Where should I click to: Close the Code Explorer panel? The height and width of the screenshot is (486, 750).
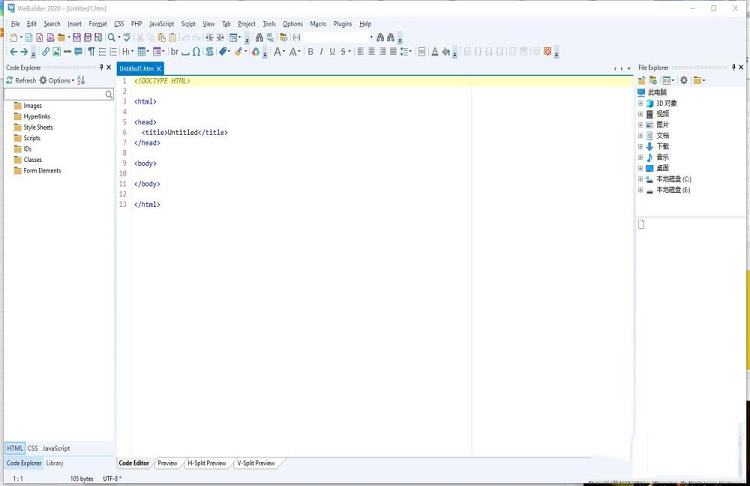click(x=109, y=67)
